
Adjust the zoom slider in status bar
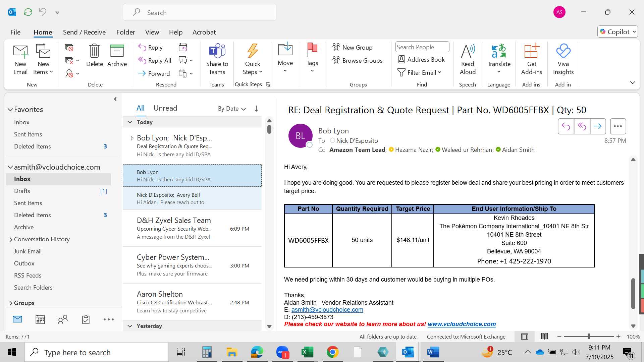[589, 337]
